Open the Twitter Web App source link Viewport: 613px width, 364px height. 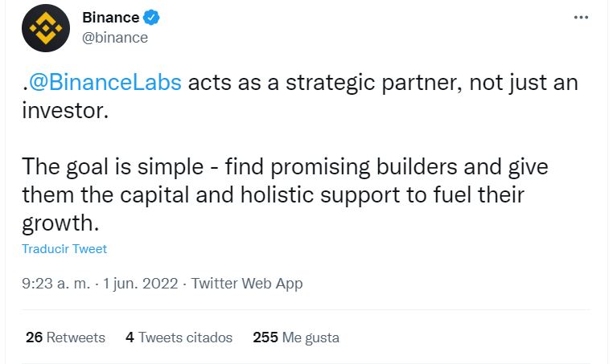[247, 284]
